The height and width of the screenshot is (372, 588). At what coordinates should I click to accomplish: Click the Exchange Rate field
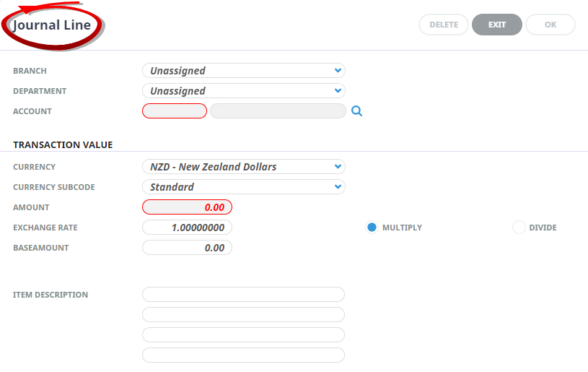[x=187, y=228]
